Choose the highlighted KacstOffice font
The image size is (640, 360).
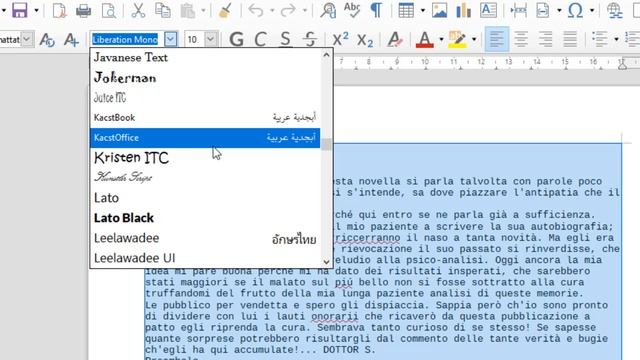pos(205,138)
